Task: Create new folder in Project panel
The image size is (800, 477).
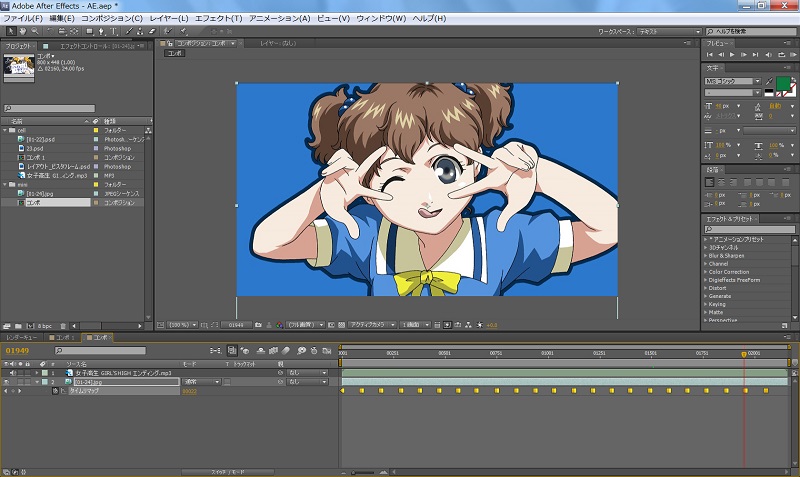Action: [x=20, y=326]
